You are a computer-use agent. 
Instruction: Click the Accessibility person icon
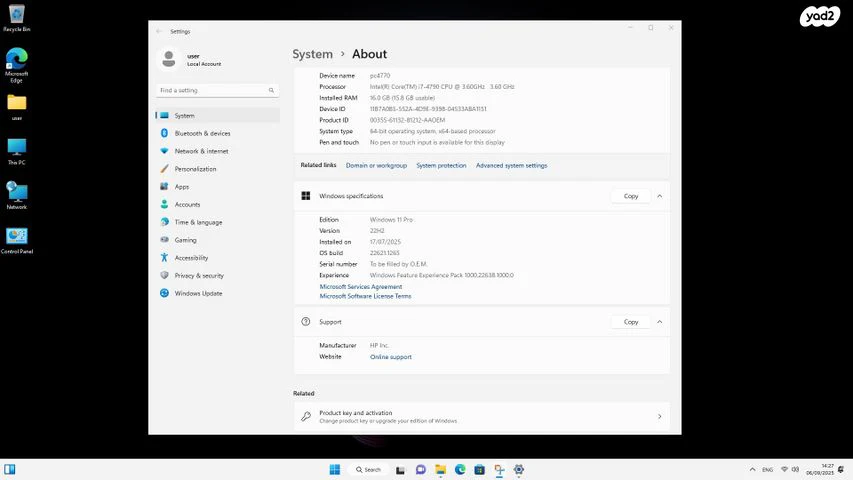[x=164, y=257]
